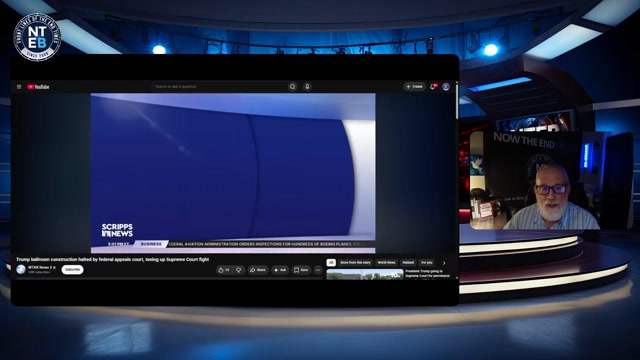Viewport: 640px width, 360px height.
Task: Open the WTKR News 3 channel avatar
Action: (x=21, y=269)
